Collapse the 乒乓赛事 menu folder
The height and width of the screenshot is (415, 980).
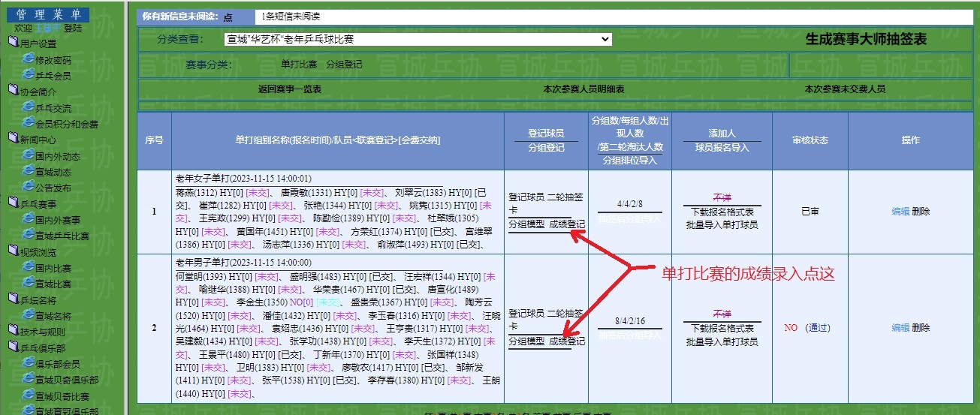click(13, 203)
